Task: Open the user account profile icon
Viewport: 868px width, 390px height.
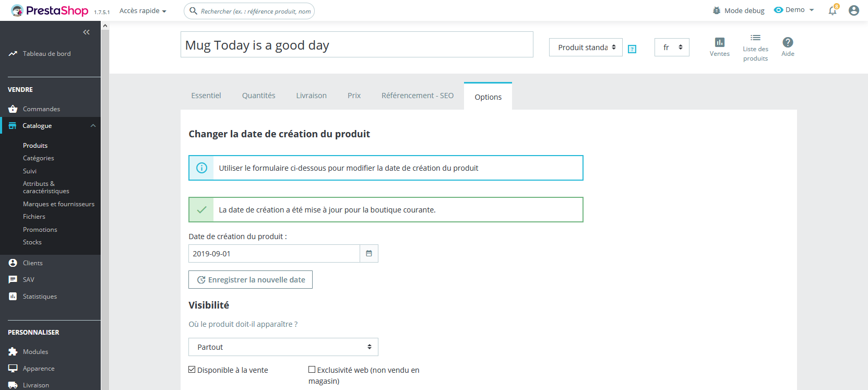Action: coord(854,10)
